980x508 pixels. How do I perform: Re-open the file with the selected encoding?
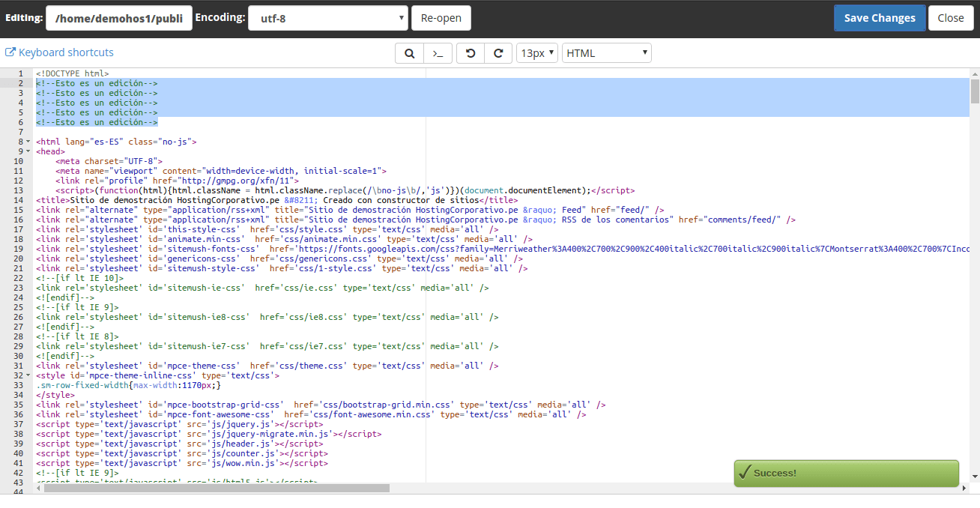click(x=441, y=18)
